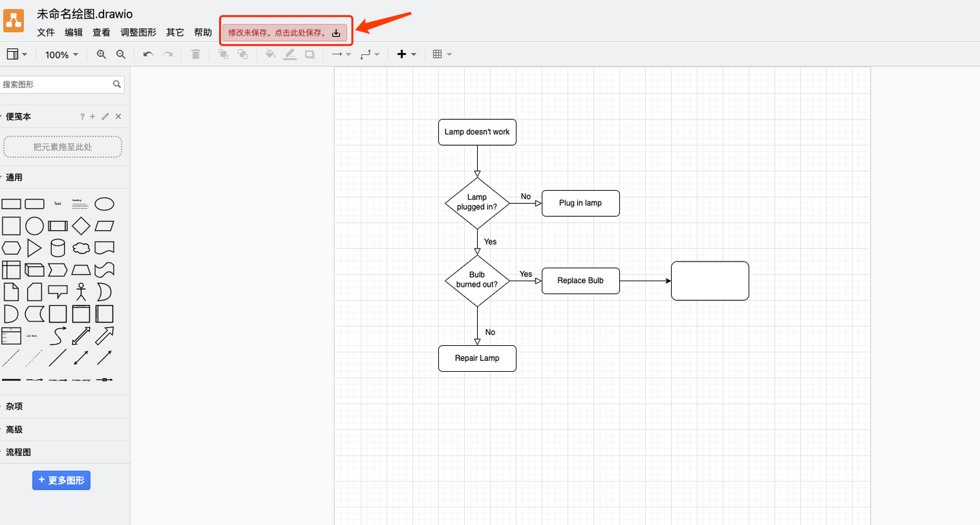980x525 pixels.
Task: Open the 100% zoom level dropdown
Action: [61, 54]
